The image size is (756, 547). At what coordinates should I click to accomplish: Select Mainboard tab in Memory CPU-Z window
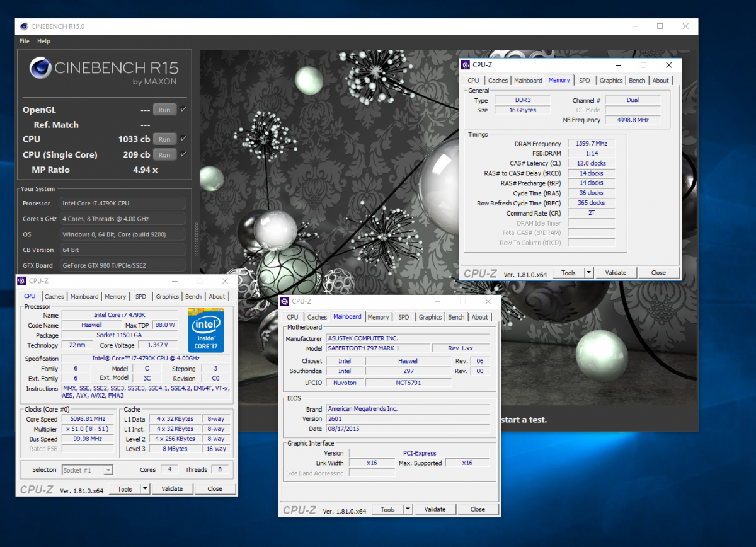528,81
